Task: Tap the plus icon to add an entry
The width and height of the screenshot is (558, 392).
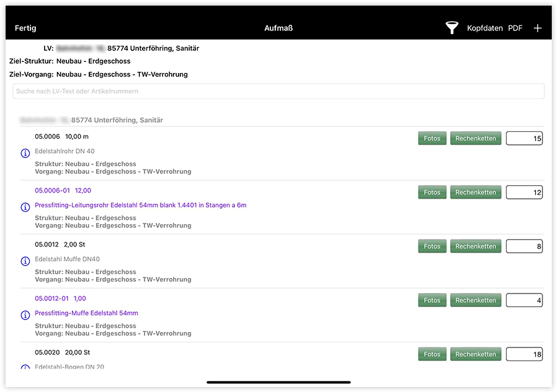Action: [538, 28]
